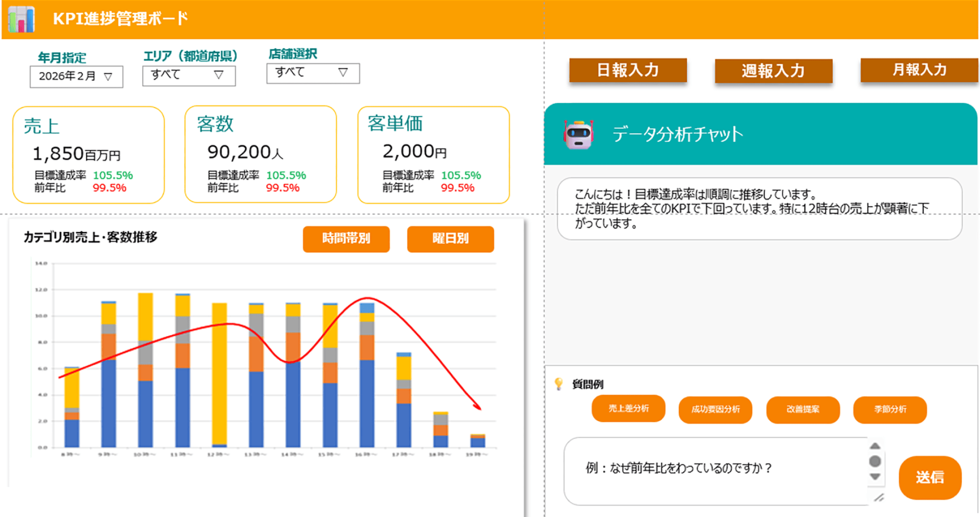Select the 成功要因分析 sample question

pos(715,410)
